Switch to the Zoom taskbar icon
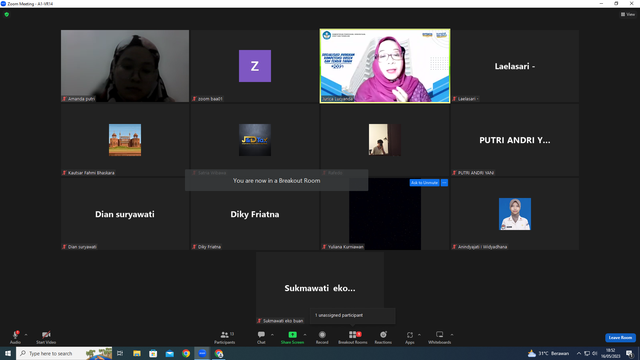 click(202, 353)
